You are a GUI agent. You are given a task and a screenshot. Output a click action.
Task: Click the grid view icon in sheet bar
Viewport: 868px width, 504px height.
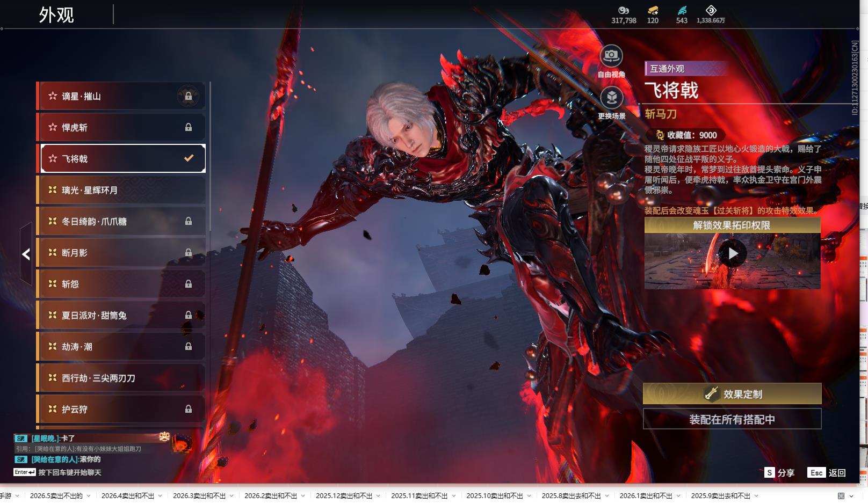(x=841, y=496)
